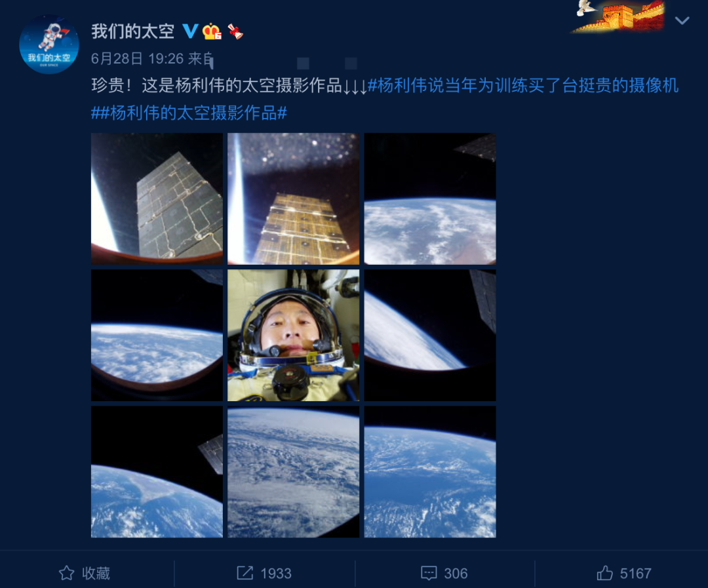Open comments via the 306 bubble icon
Image resolution: width=708 pixels, height=588 pixels.
[444, 573]
